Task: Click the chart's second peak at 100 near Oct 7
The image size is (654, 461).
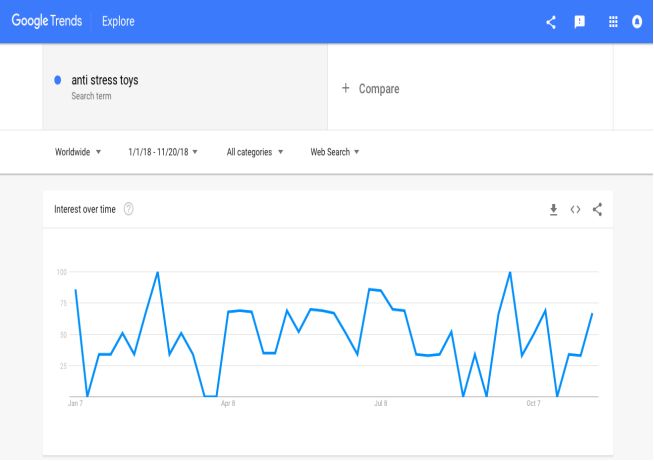Action: (510, 272)
